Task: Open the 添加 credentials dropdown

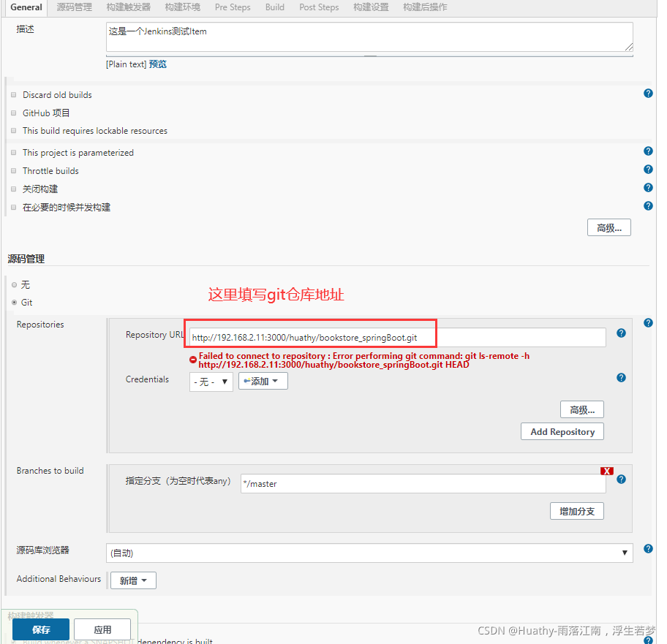Action: 263,381
